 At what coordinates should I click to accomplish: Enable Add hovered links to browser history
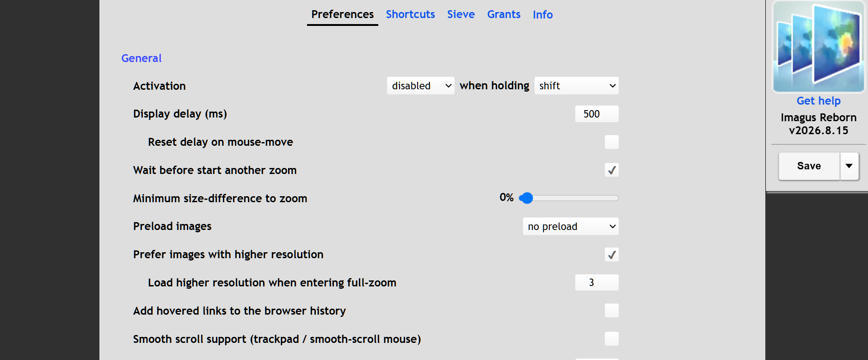[x=611, y=310]
